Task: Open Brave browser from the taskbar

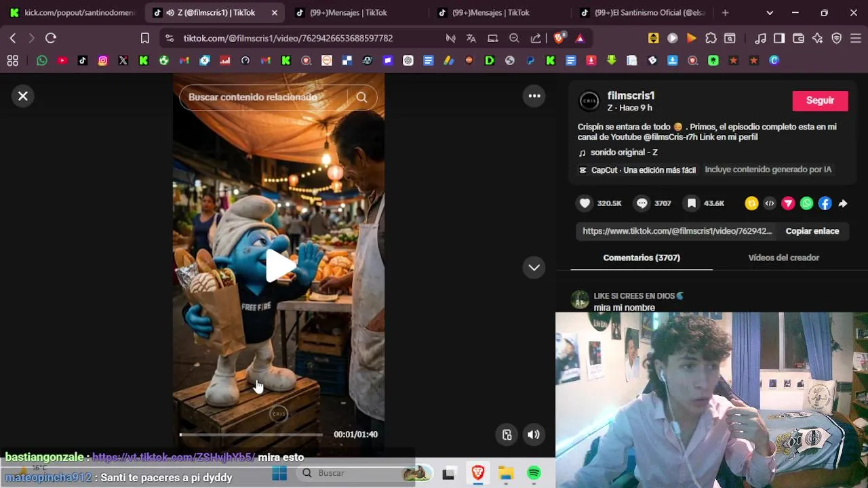Action: [478, 473]
